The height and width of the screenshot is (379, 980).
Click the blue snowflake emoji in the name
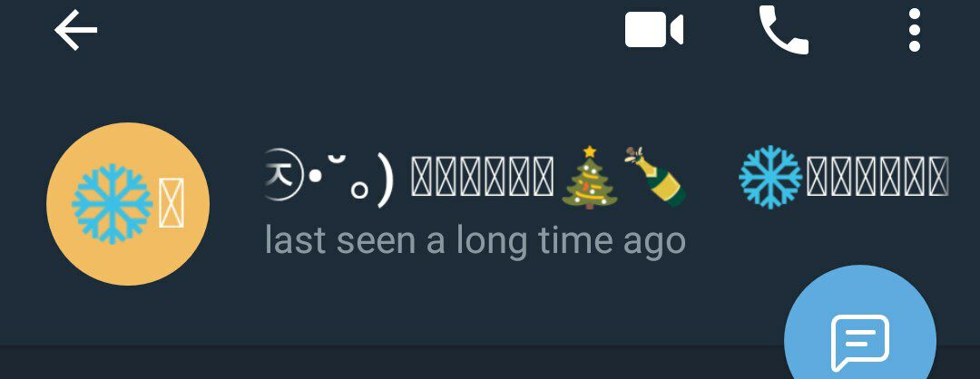pos(770,177)
